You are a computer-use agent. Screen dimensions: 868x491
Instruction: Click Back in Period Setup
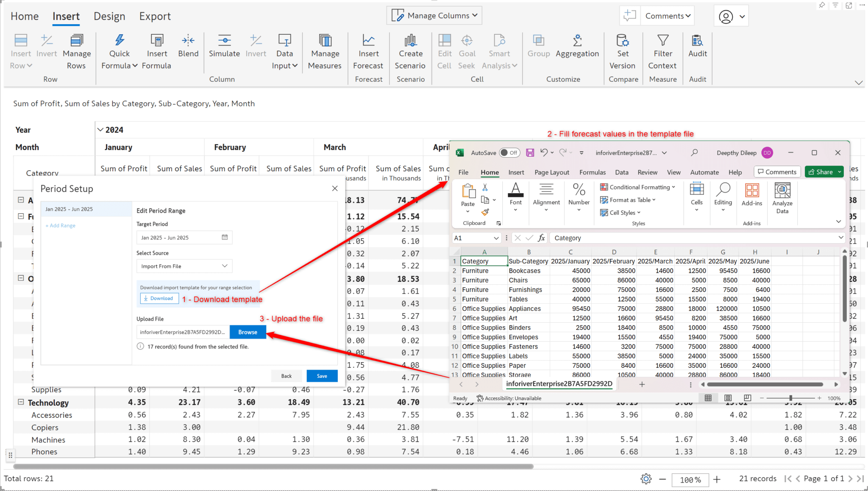click(287, 376)
